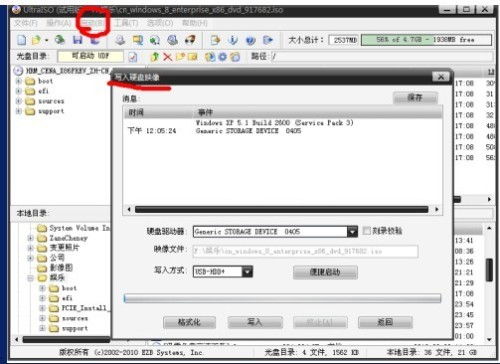Screen dimensions: 500x364
Task: Click the Burn CD/DVD image toolbar icon
Action: tap(190, 40)
